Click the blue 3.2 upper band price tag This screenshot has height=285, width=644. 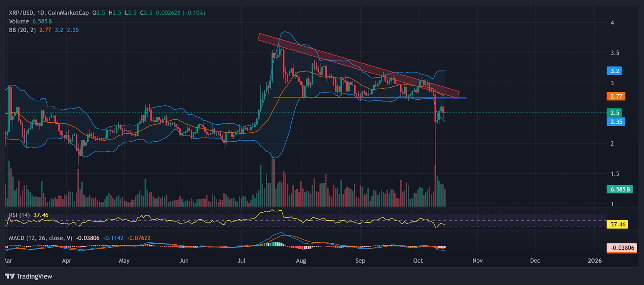tap(614, 71)
